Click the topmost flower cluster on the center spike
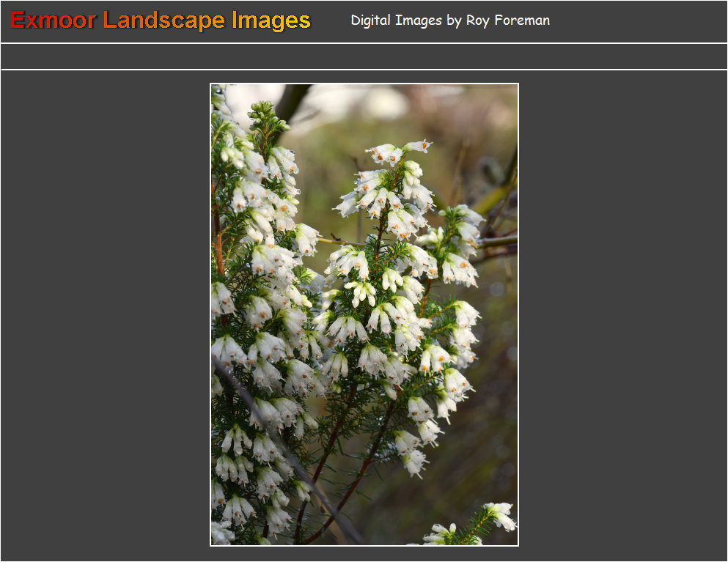The height and width of the screenshot is (562, 728). coord(398,152)
